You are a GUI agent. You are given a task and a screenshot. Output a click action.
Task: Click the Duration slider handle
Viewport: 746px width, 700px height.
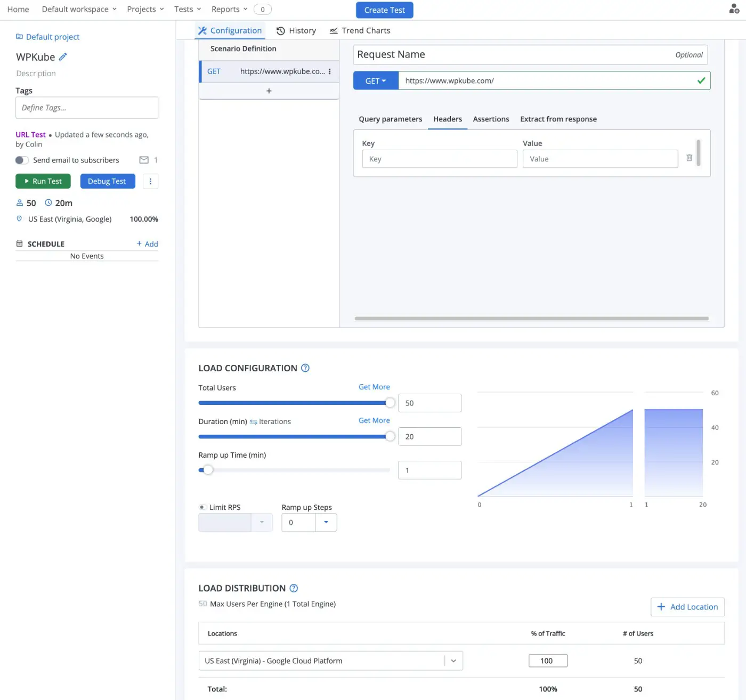390,436
